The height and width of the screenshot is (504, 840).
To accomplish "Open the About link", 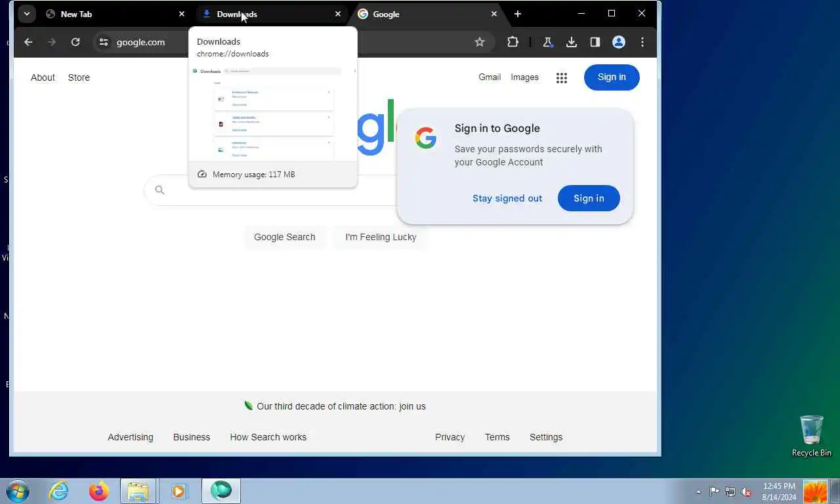I will pyautogui.click(x=43, y=77).
